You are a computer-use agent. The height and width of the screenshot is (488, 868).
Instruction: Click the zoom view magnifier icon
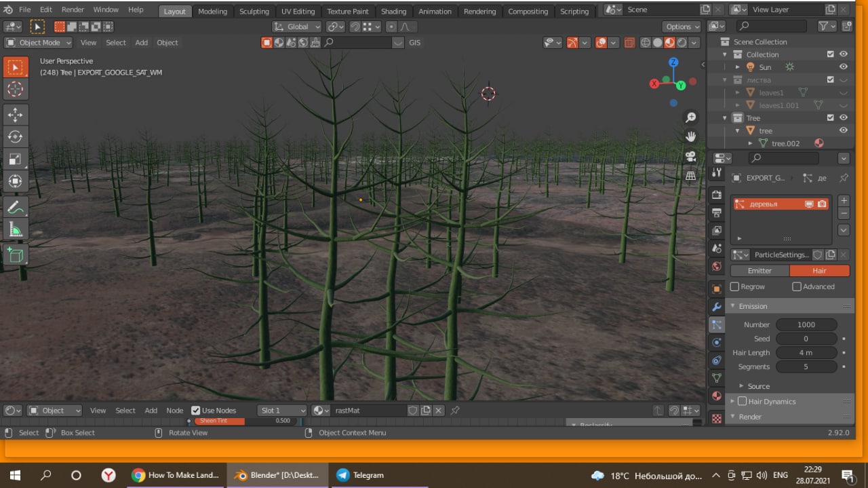tap(691, 117)
